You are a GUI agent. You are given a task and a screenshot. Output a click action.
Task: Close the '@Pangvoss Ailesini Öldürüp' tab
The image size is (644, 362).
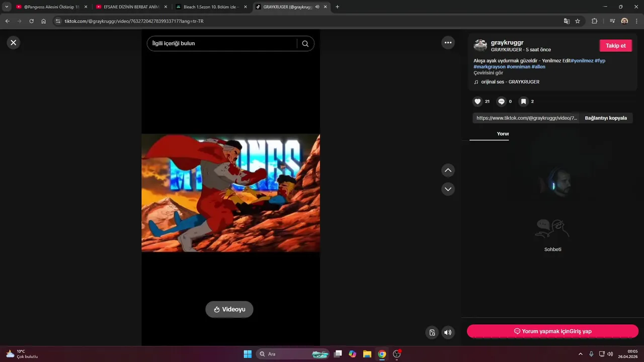tap(86, 7)
